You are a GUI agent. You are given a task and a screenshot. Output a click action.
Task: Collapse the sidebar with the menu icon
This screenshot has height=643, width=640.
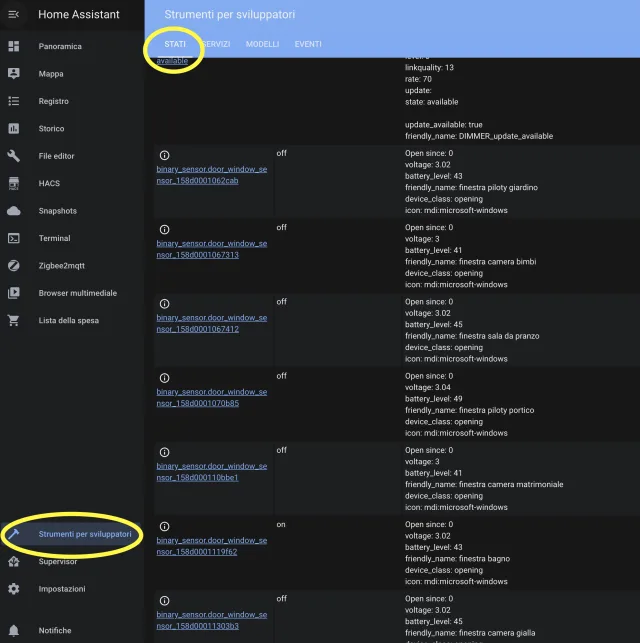[14, 15]
